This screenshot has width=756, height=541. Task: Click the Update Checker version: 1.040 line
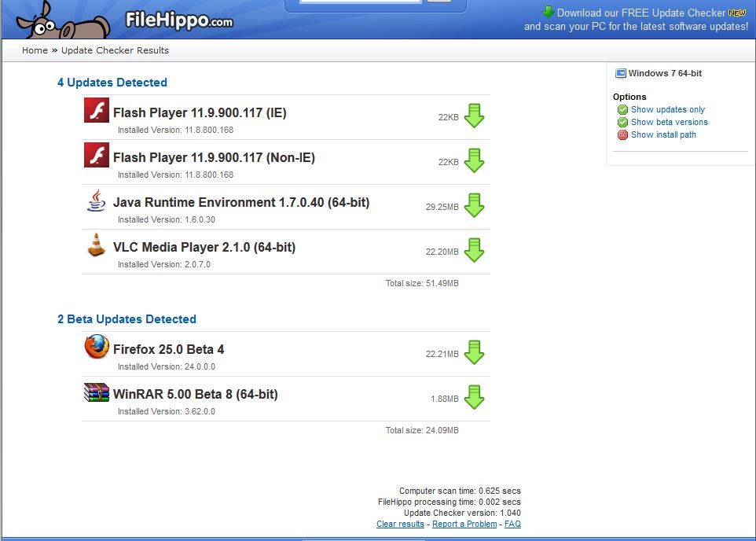pos(462,513)
